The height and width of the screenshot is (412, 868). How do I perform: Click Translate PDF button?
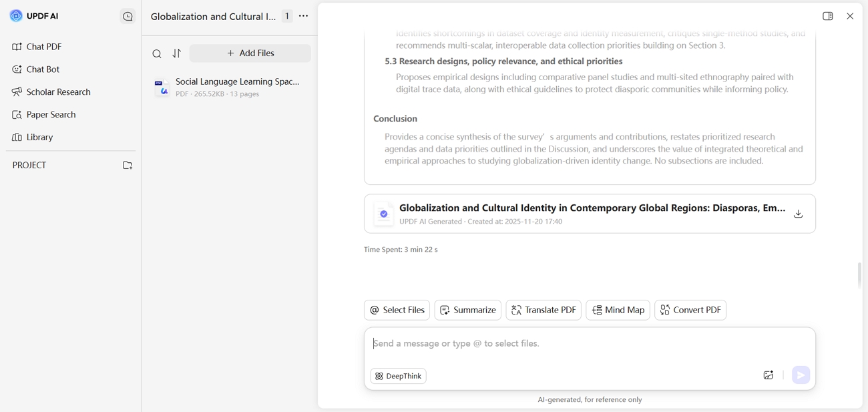544,310
